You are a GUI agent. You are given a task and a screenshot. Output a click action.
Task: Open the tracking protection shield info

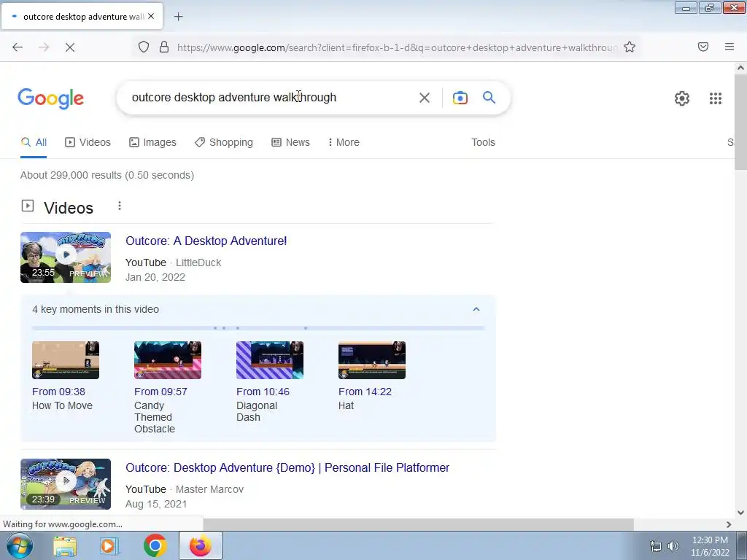click(144, 47)
